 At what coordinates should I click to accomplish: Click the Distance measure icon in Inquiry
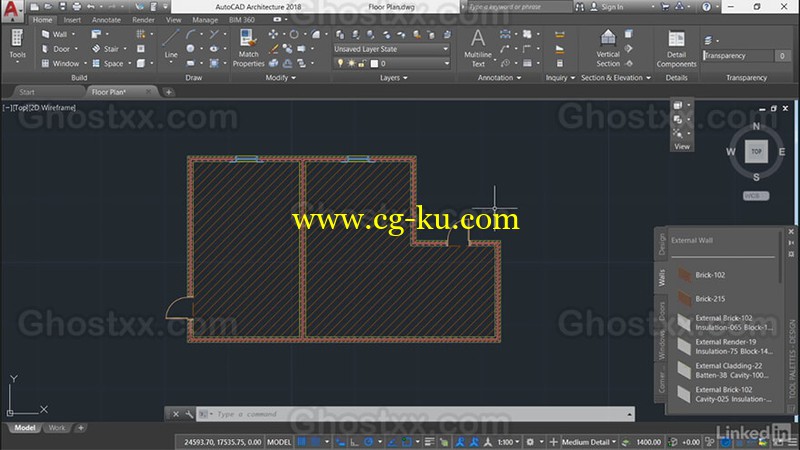point(560,34)
